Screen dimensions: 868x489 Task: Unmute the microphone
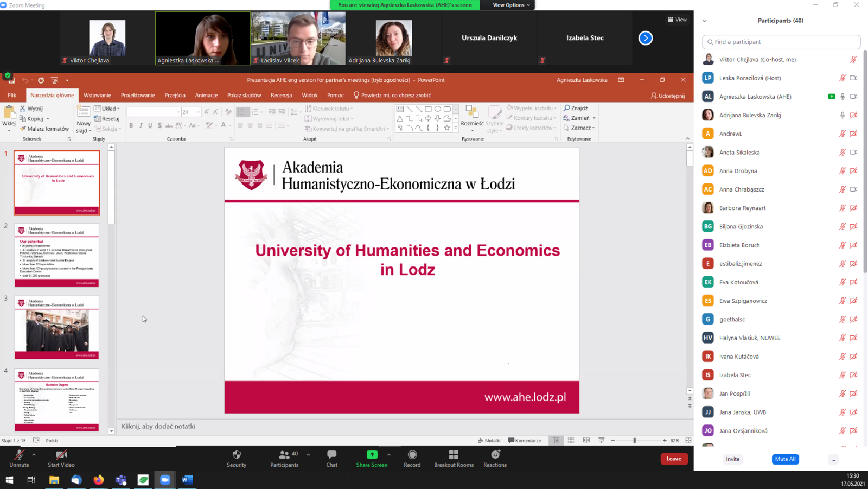coord(19,455)
